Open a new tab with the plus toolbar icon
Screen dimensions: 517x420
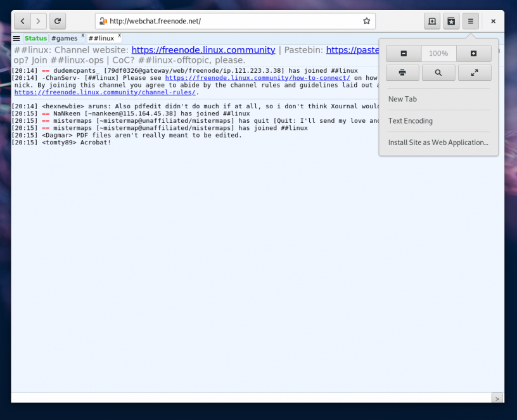click(x=431, y=21)
